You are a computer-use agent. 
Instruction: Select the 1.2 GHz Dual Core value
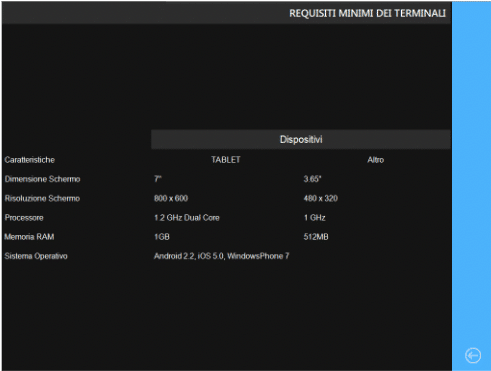(x=187, y=218)
